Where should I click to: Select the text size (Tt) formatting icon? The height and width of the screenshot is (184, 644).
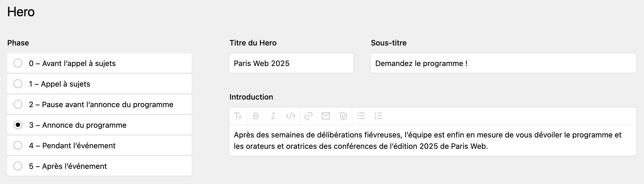(238, 116)
